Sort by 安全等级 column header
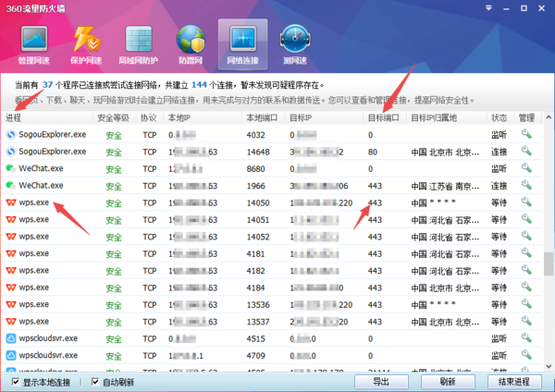 [114, 117]
